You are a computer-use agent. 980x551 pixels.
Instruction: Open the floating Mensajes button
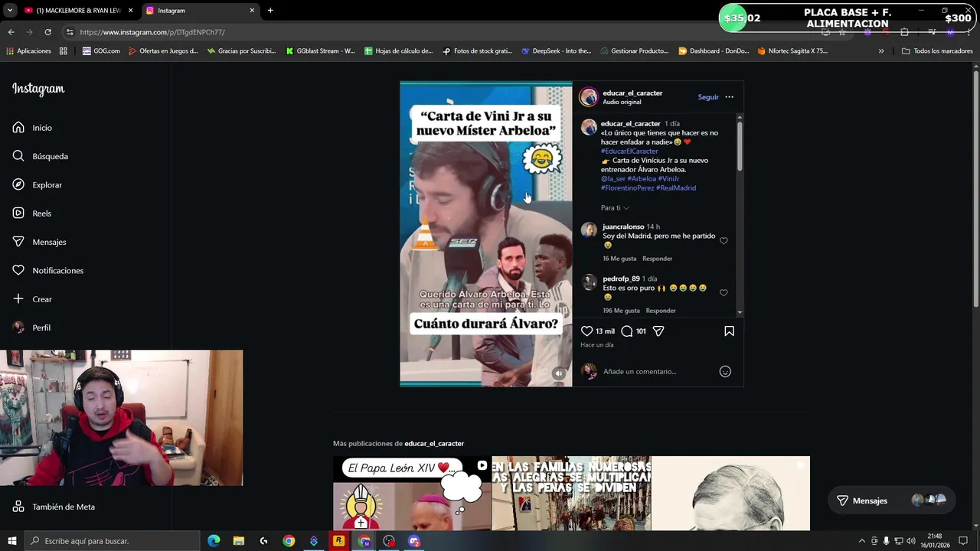(893, 500)
